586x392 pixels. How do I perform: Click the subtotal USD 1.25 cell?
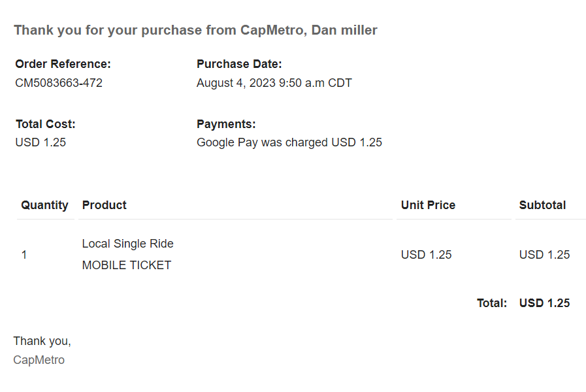tap(544, 255)
